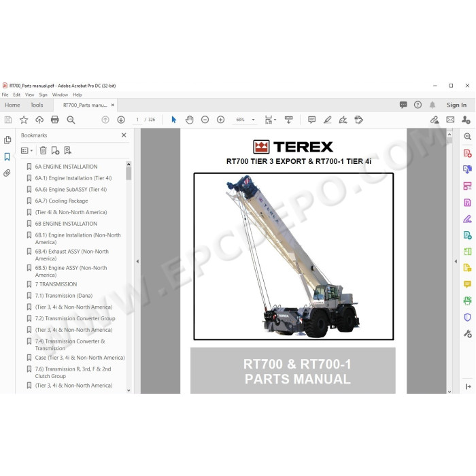Switch to the Home tab

tap(12, 105)
